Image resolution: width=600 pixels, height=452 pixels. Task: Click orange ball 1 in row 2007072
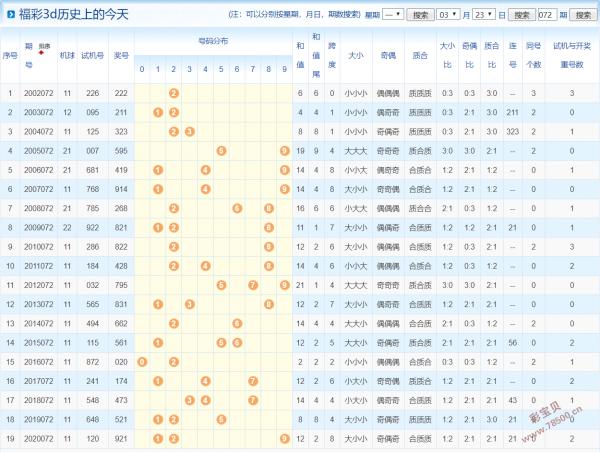(x=158, y=189)
